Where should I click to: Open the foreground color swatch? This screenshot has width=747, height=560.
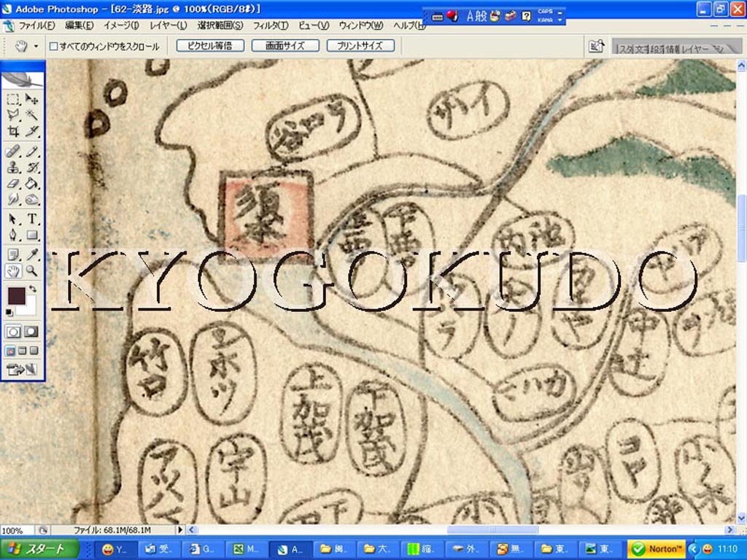tap(17, 296)
